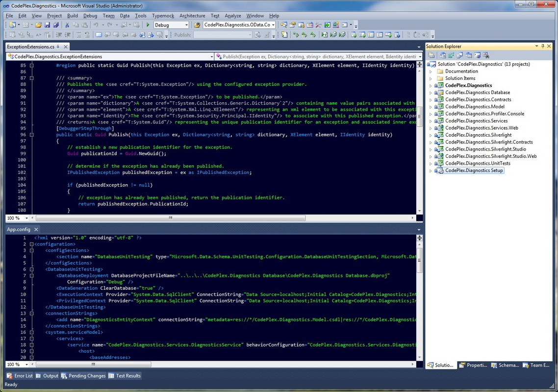This screenshot has height=392, width=558.
Task: Click the Add New Item toolbar icon
Action: tap(25, 25)
